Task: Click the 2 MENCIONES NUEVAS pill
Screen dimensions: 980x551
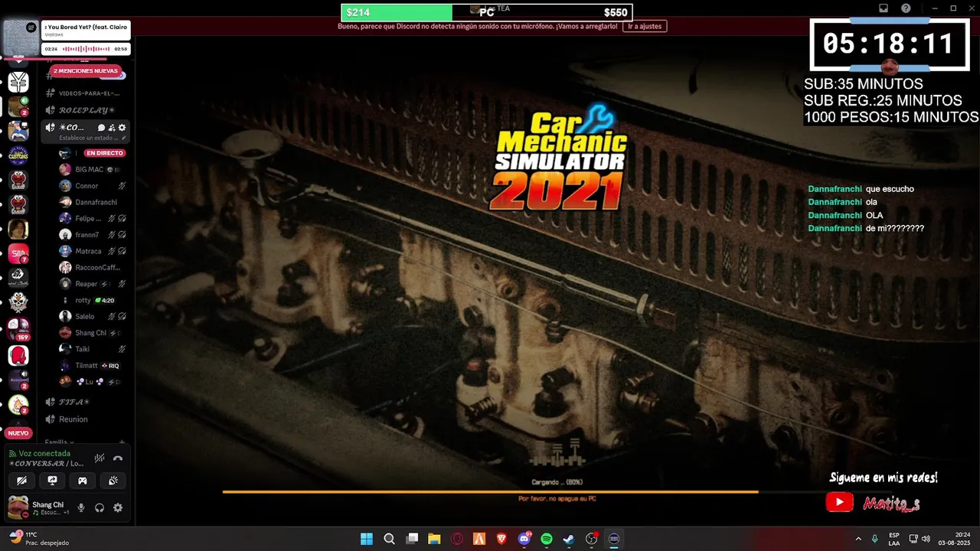Action: tap(85, 71)
